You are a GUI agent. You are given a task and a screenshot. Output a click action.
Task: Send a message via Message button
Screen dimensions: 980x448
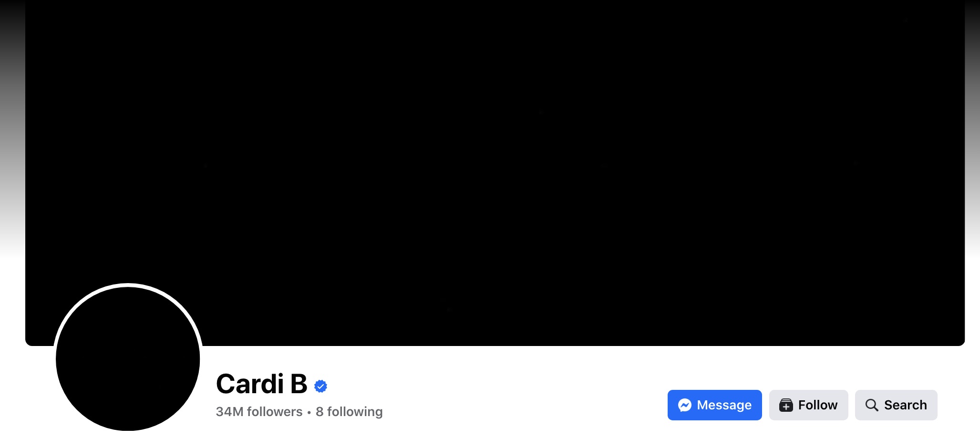714,405
